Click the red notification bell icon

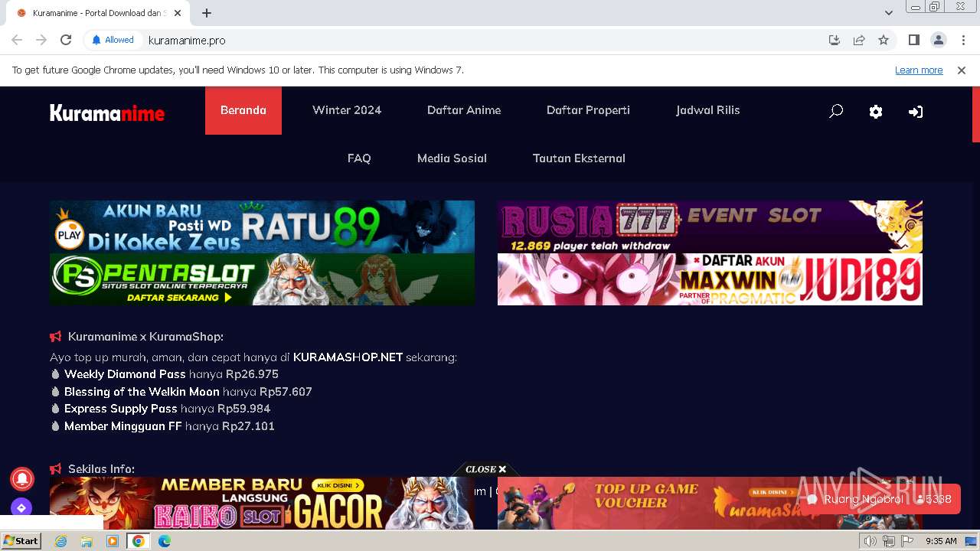pyautogui.click(x=21, y=478)
